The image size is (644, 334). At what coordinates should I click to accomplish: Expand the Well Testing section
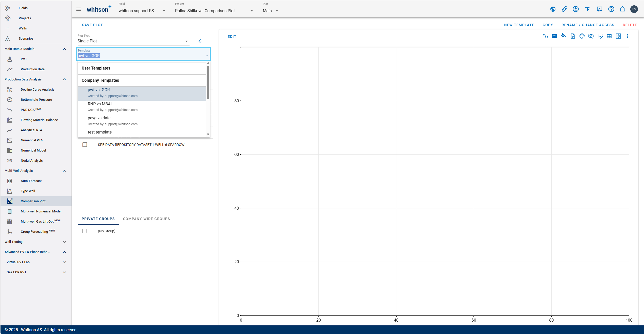point(64,242)
